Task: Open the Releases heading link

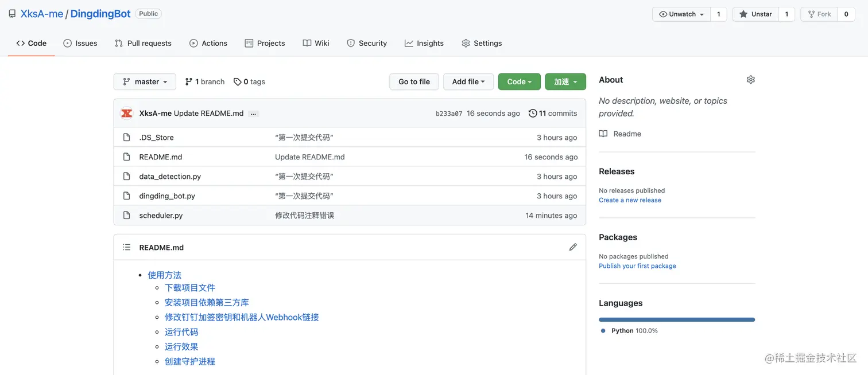Action: click(x=617, y=171)
